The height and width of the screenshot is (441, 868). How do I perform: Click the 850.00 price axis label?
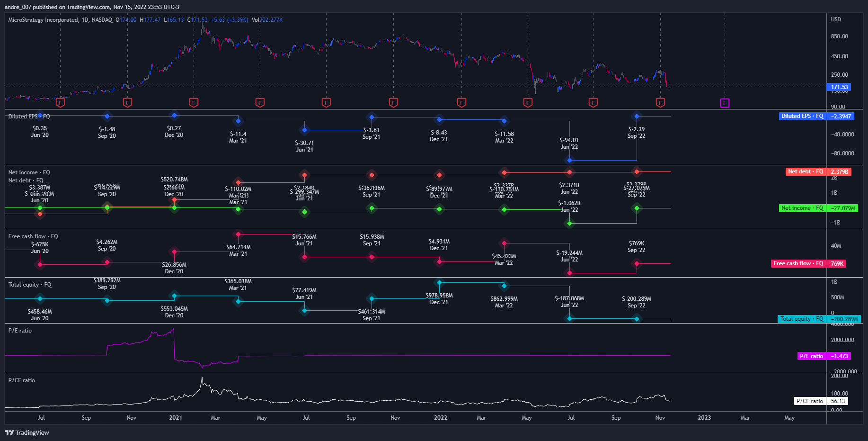[839, 36]
